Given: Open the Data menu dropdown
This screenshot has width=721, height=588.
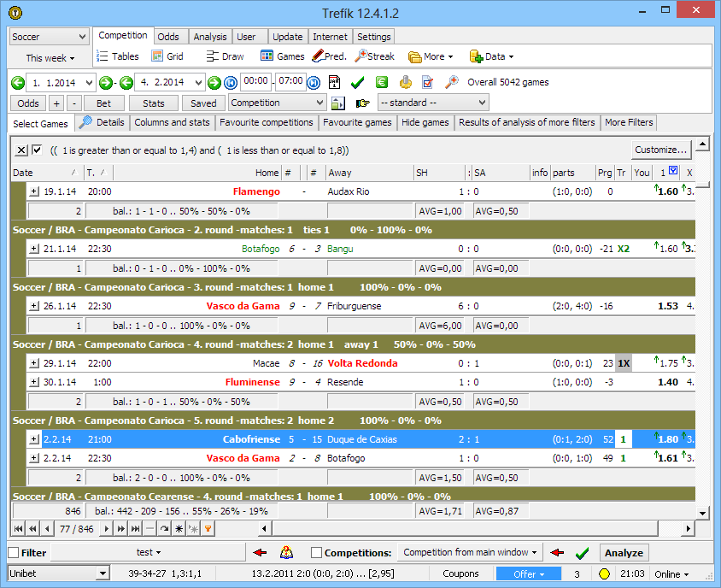Looking at the screenshot, I should (x=491, y=56).
